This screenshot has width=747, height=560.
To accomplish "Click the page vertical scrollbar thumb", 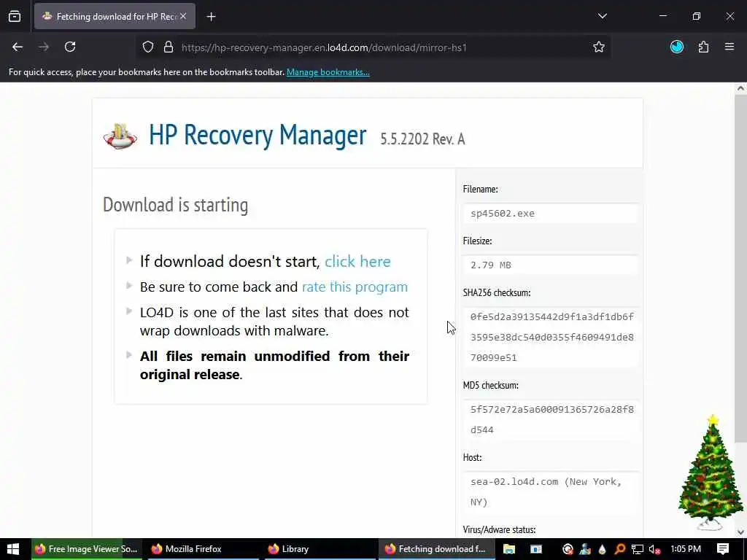I will [x=740, y=269].
